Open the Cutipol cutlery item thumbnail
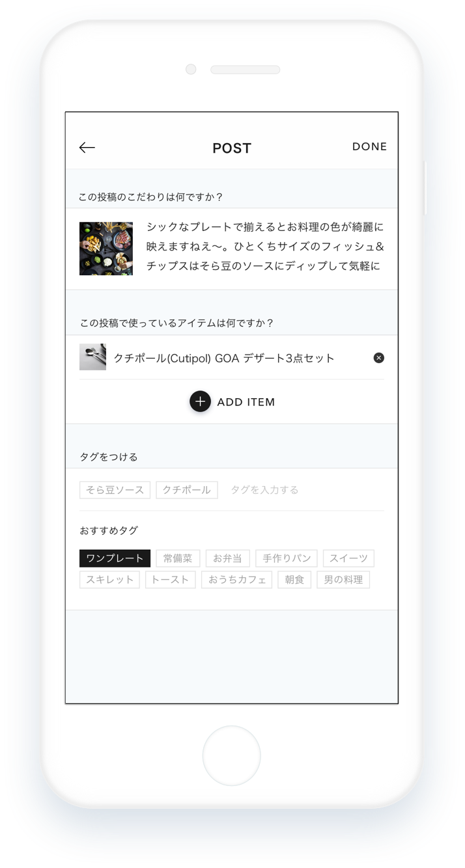Image resolution: width=465 pixels, height=868 pixels. pos(92,357)
